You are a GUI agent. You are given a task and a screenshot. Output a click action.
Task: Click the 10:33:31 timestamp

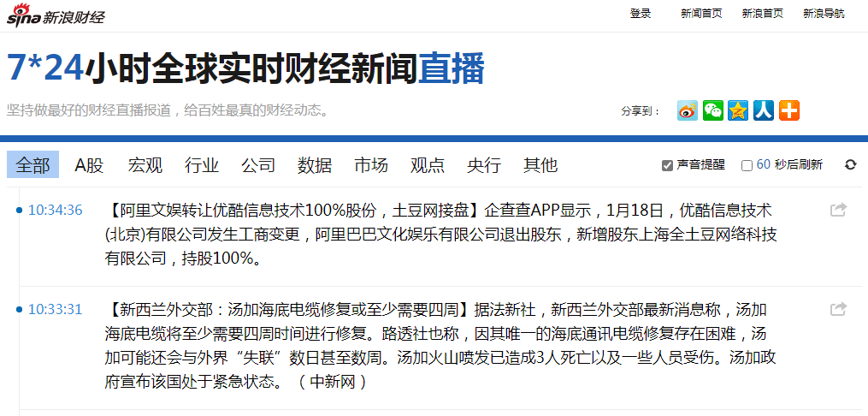click(x=56, y=309)
